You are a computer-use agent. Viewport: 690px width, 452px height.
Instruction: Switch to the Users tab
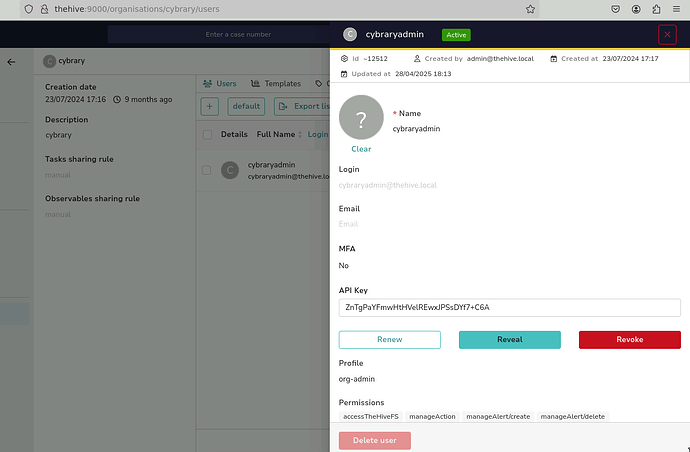pyautogui.click(x=220, y=84)
